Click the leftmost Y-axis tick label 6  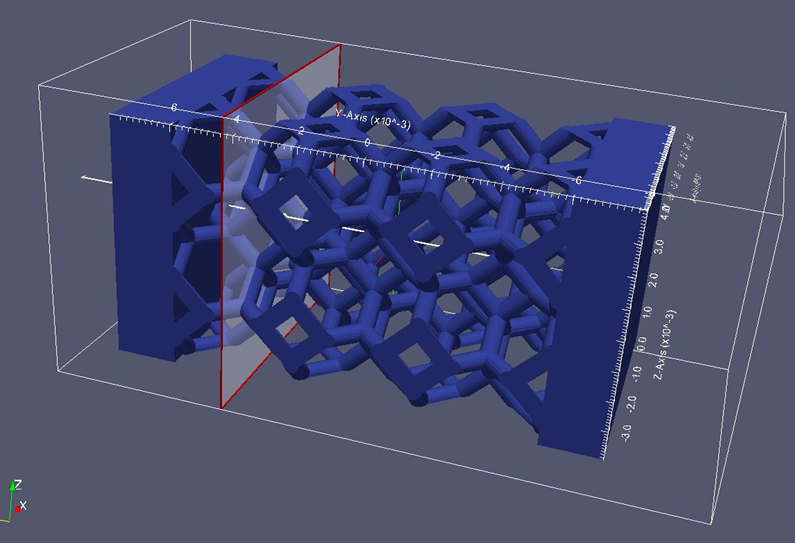174,108
